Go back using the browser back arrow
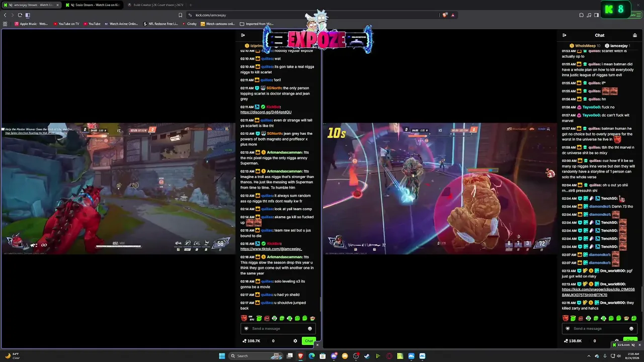644x362 pixels. coord(6,15)
